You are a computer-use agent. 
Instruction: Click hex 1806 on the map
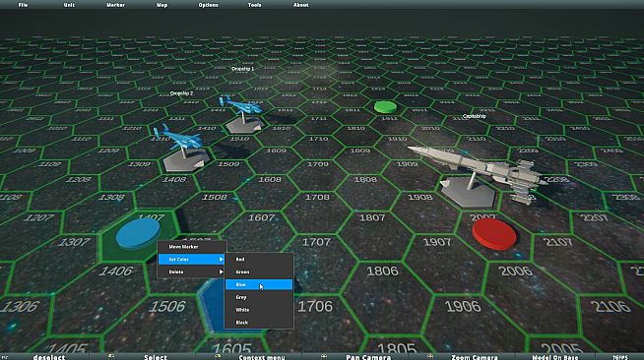pyautogui.click(x=382, y=271)
